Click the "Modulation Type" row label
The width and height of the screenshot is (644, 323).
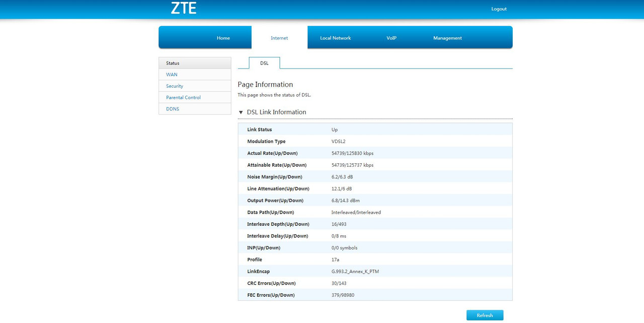coord(267,142)
